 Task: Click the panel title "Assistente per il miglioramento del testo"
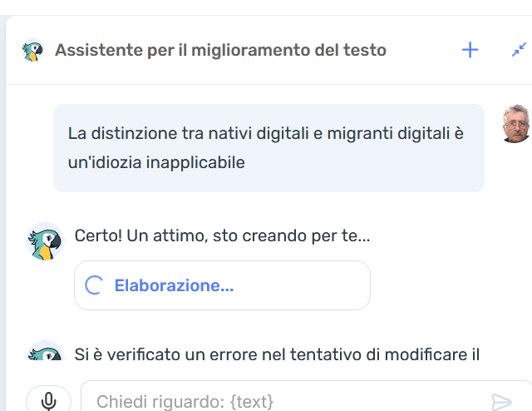(220, 51)
